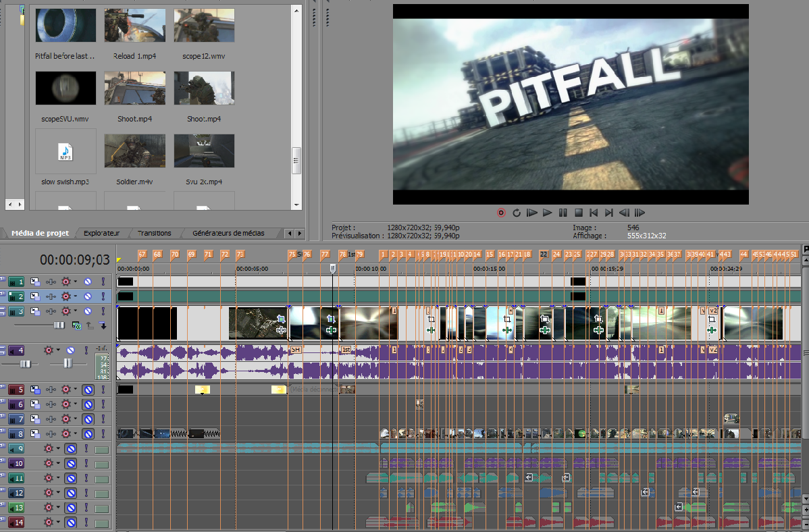The width and height of the screenshot is (809, 532).
Task: Expand automation dropdown arrow on track 5
Action: coord(76,390)
